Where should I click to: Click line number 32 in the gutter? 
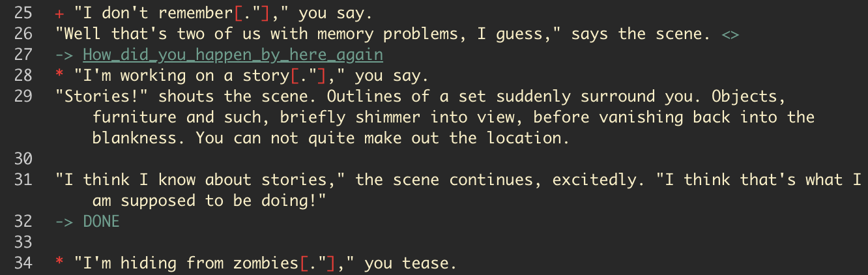[x=23, y=222]
